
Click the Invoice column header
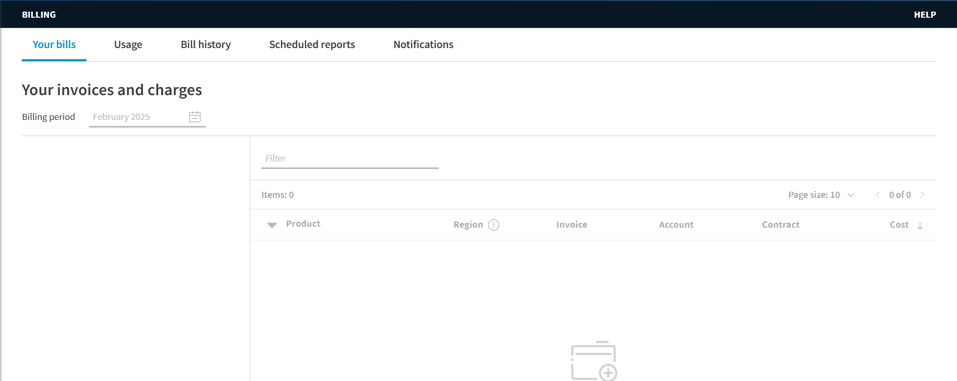coord(571,225)
